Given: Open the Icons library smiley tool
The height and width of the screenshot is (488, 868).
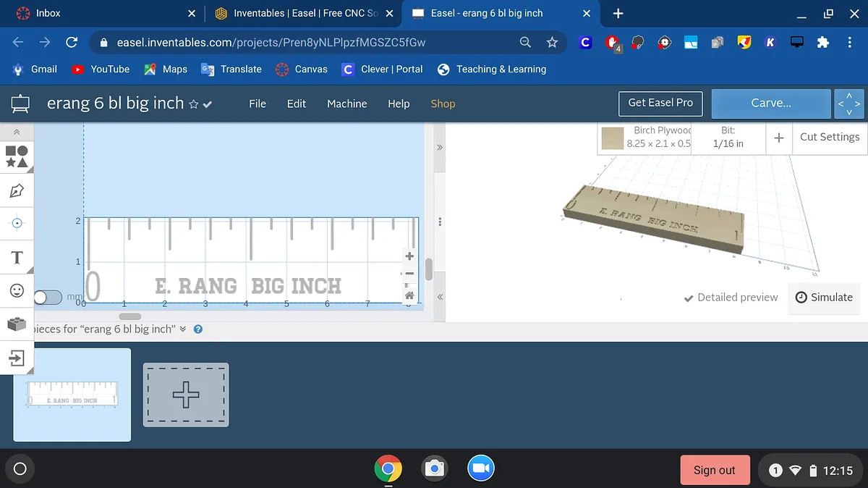Looking at the screenshot, I should click(17, 290).
